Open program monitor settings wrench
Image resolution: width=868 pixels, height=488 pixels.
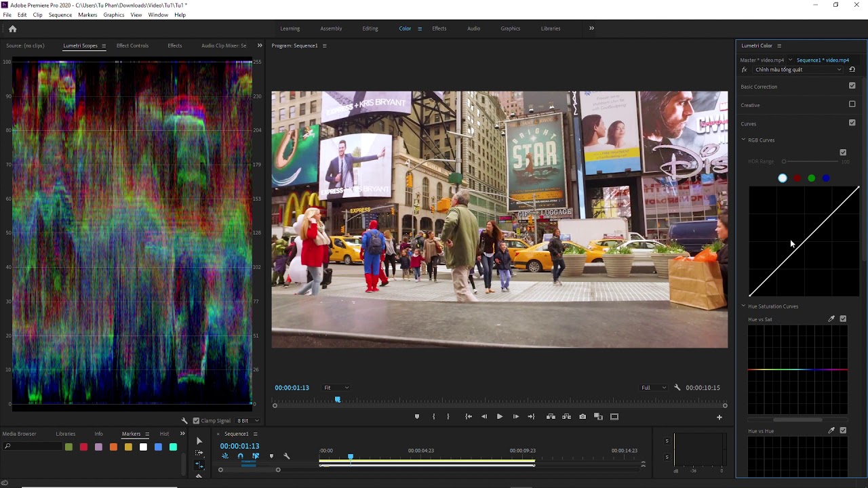pos(677,388)
